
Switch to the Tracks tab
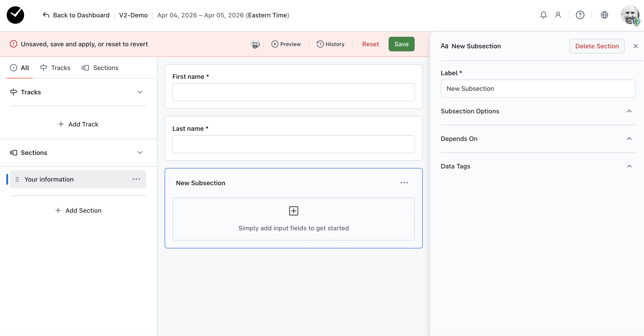(x=55, y=68)
